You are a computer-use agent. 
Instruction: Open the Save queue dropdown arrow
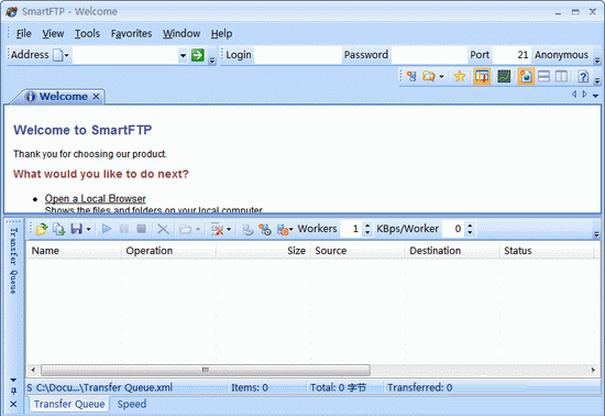pyautogui.click(x=89, y=229)
